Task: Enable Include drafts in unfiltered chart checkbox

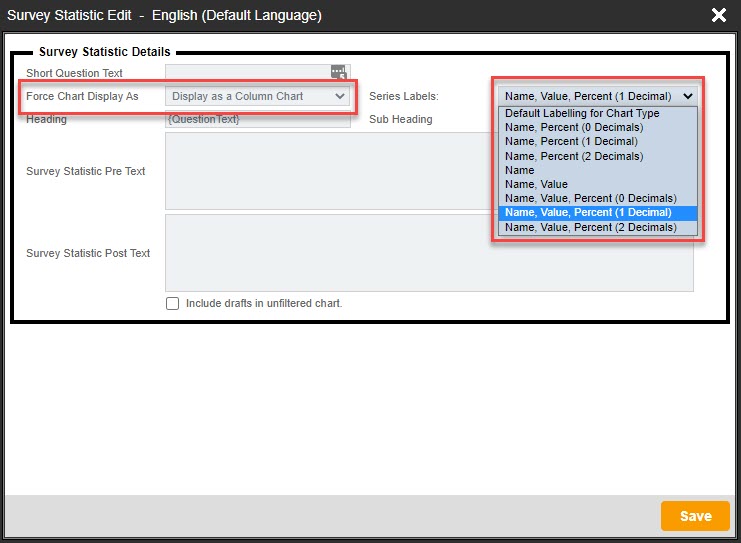Action: point(173,303)
